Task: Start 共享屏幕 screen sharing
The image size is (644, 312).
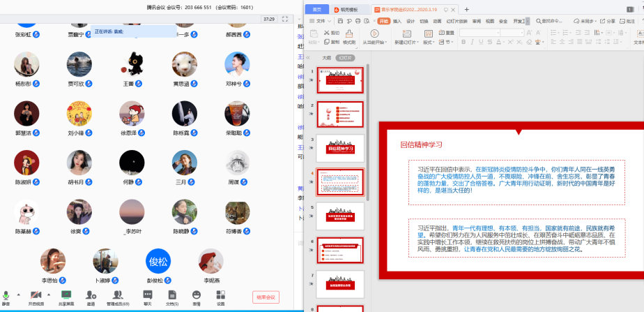Action: click(66, 296)
